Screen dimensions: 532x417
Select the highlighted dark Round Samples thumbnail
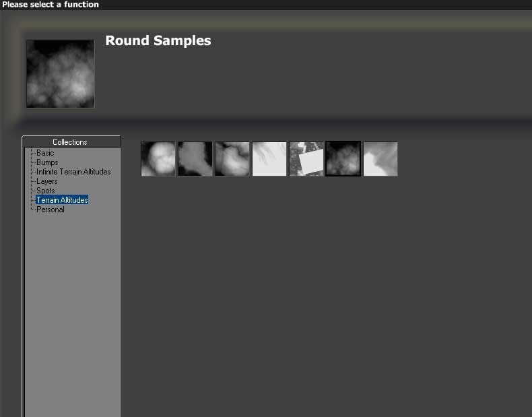coord(343,159)
